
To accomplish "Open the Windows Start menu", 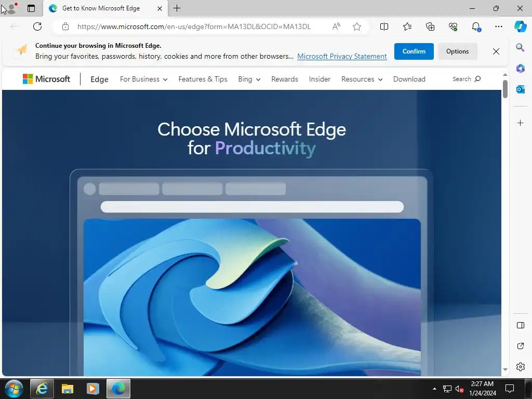I will pyautogui.click(x=14, y=389).
